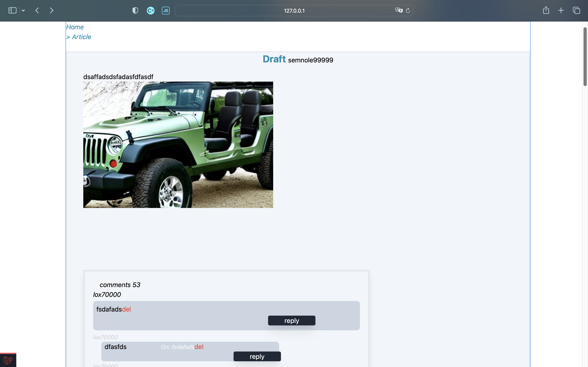Click the 127.0.0.1 address bar
Image resolution: width=588 pixels, height=367 pixels.
pyautogui.click(x=294, y=11)
